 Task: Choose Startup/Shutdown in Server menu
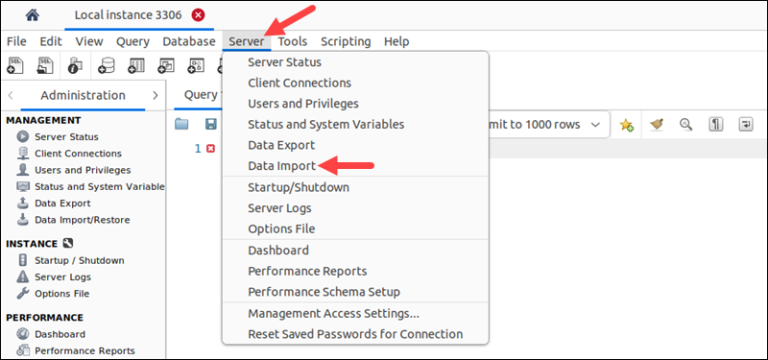click(298, 187)
